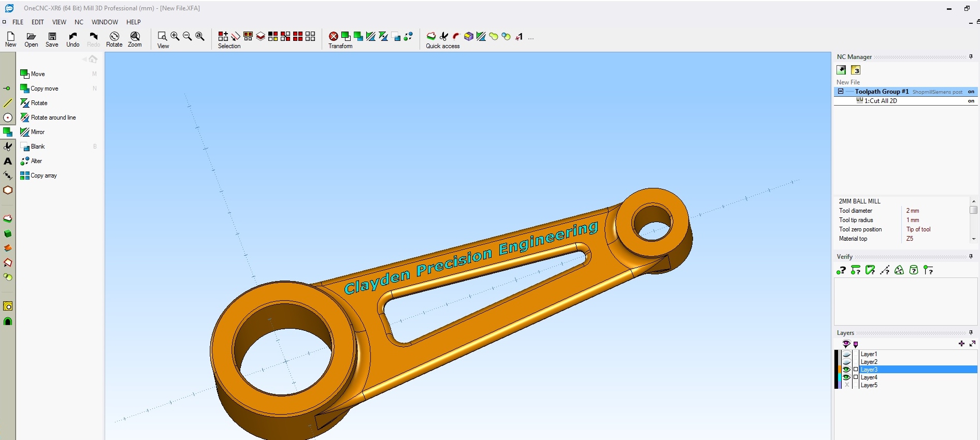The height and width of the screenshot is (440, 980).
Task: Open the WINDOW menu
Action: coord(105,22)
